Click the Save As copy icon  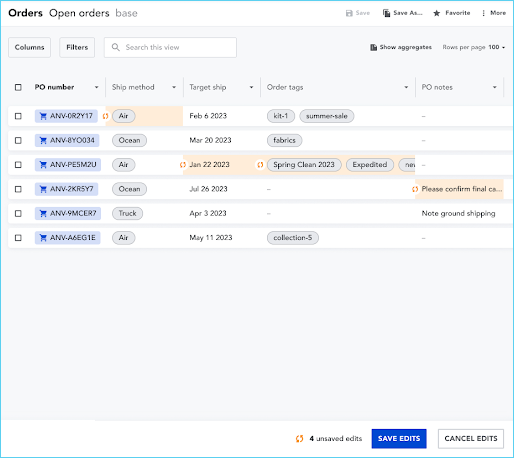point(386,13)
